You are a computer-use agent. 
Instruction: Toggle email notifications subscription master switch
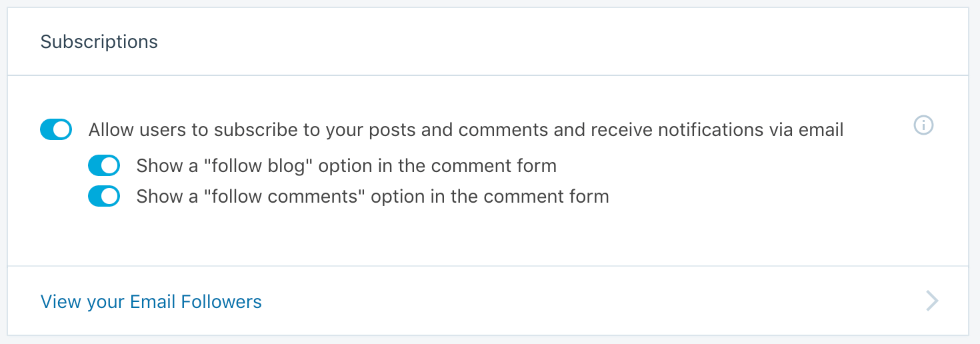56,129
